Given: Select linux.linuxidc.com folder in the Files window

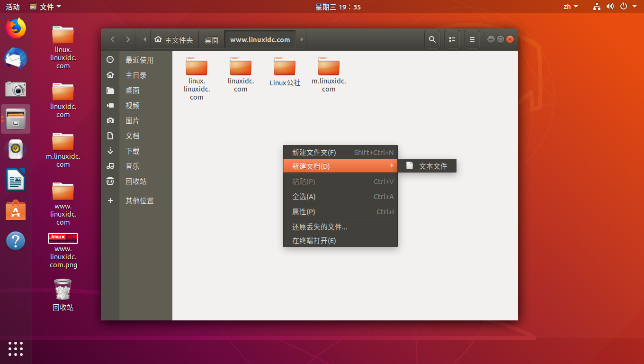Looking at the screenshot, I should pos(197,78).
